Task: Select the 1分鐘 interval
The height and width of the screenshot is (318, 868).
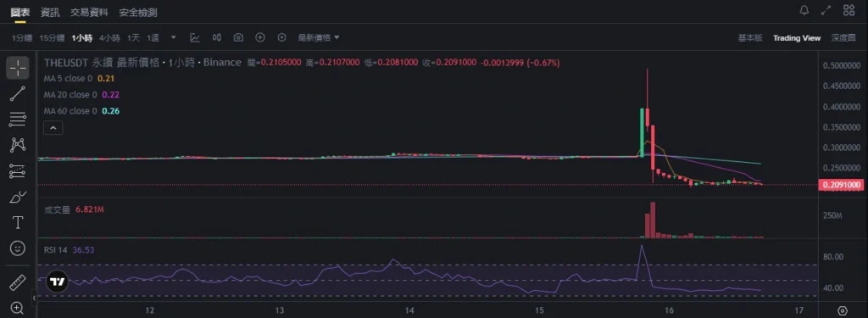Action: click(x=22, y=37)
